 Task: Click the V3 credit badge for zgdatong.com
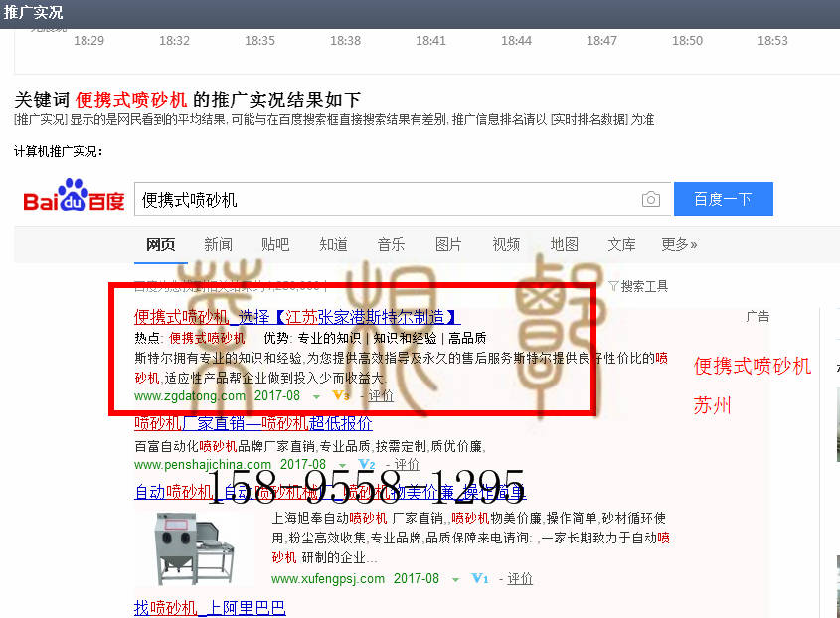pyautogui.click(x=341, y=395)
